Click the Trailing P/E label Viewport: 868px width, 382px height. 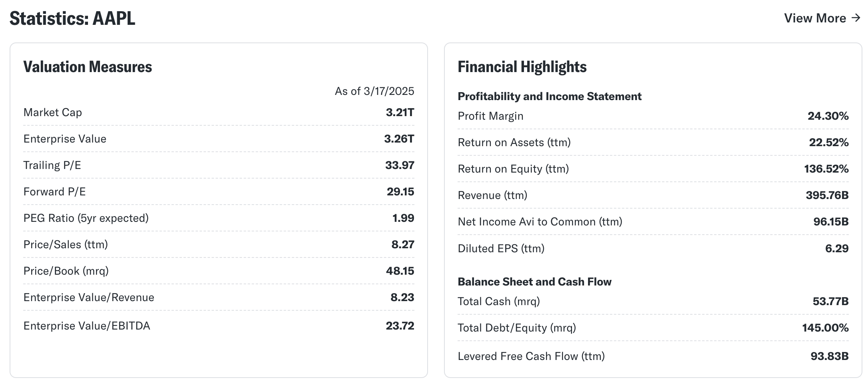(x=52, y=165)
